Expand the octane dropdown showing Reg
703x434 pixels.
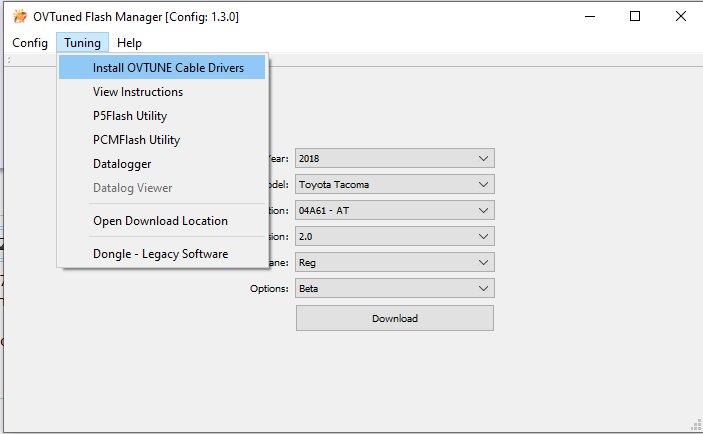(395, 262)
